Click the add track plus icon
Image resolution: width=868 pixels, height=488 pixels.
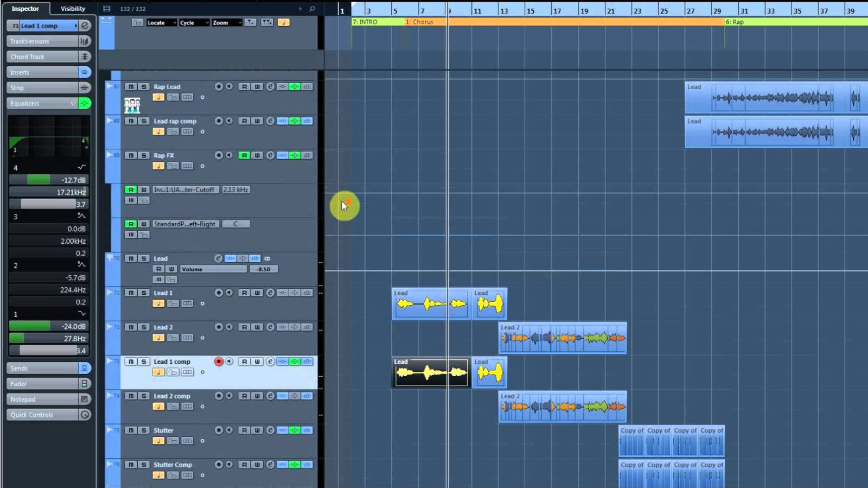[x=300, y=9]
